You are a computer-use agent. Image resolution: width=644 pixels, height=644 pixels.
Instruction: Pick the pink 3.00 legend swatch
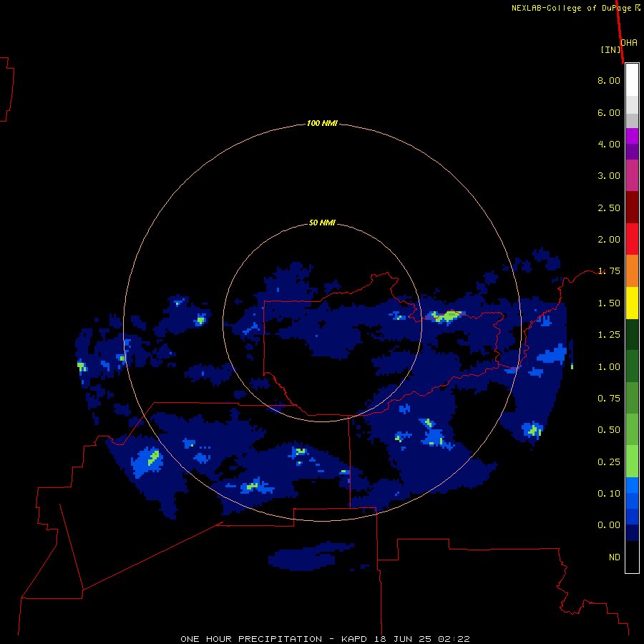coord(632,175)
